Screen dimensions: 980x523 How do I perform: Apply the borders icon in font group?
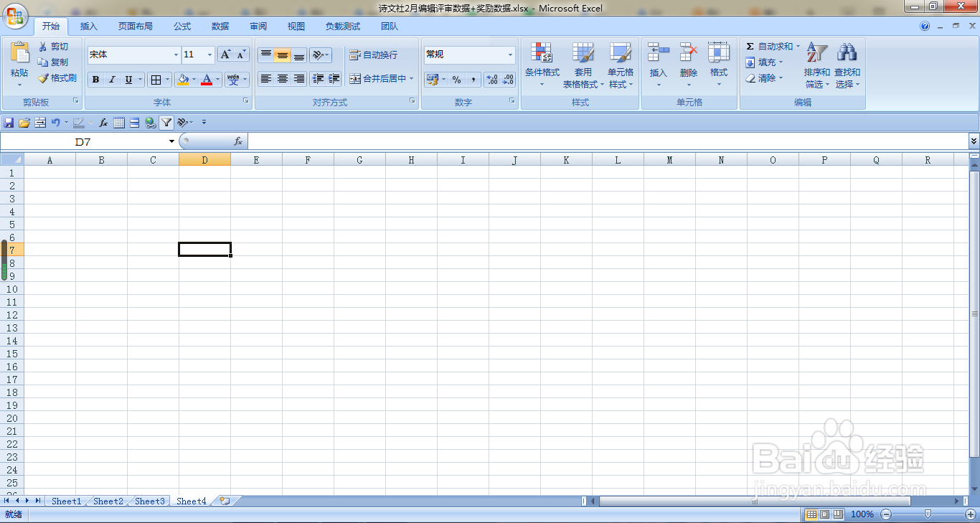click(156, 80)
